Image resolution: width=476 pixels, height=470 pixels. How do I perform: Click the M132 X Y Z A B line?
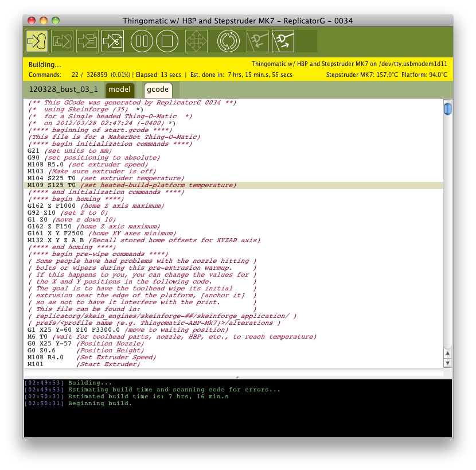[x=144, y=240]
